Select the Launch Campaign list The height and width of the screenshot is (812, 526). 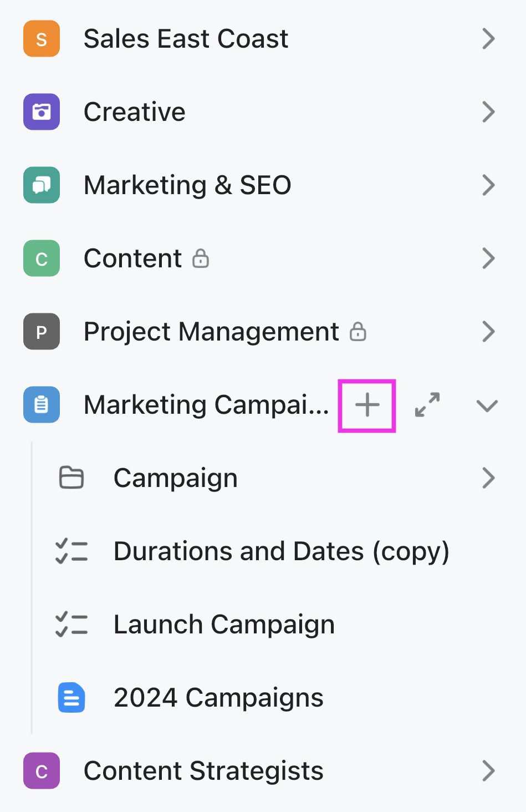[x=223, y=624]
